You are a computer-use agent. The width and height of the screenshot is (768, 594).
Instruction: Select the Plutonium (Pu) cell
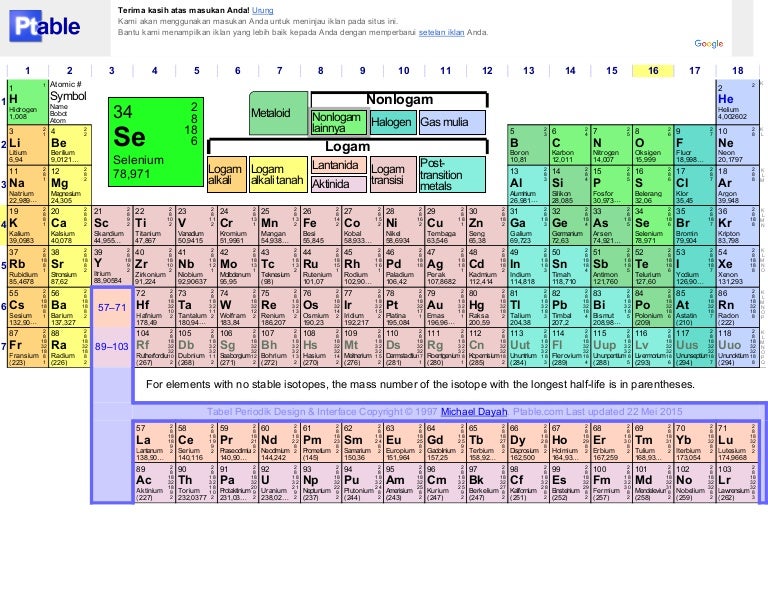pos(362,483)
